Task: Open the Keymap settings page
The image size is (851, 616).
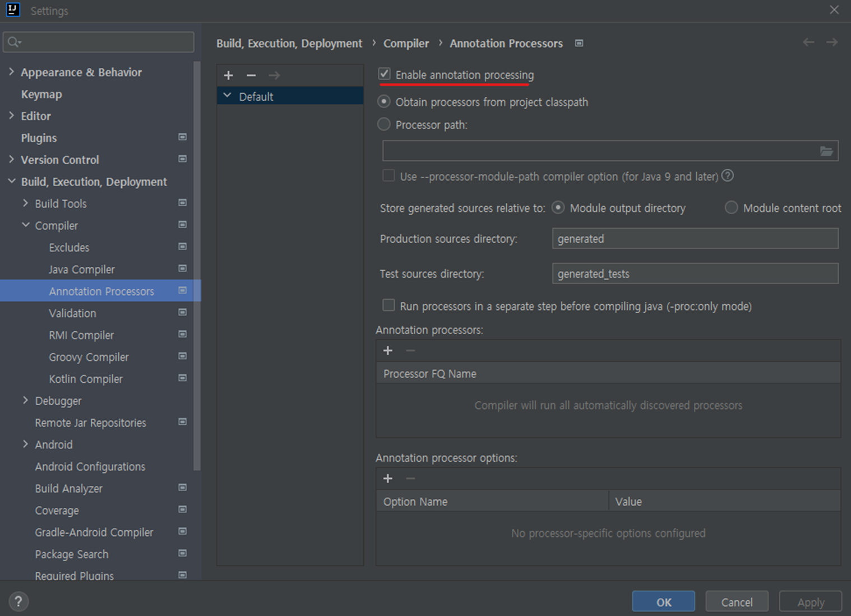Action: pos(41,94)
